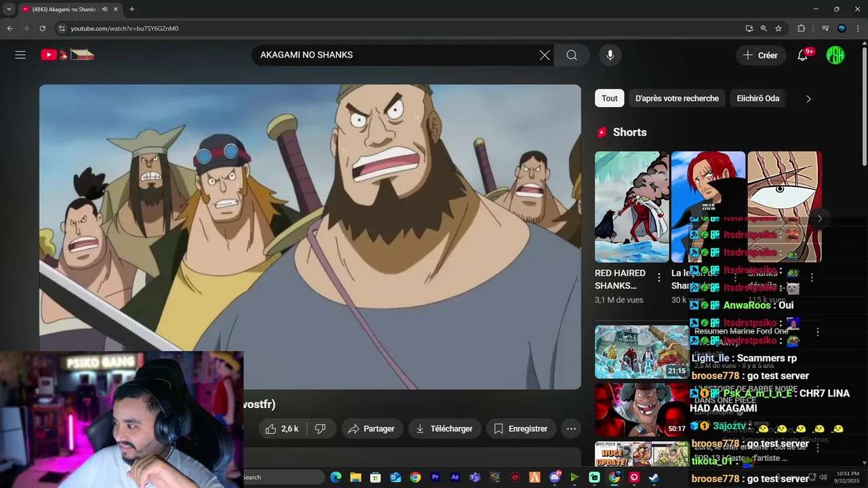Open the notifications bell
Viewport: 868px width, 488px height.
(803, 55)
